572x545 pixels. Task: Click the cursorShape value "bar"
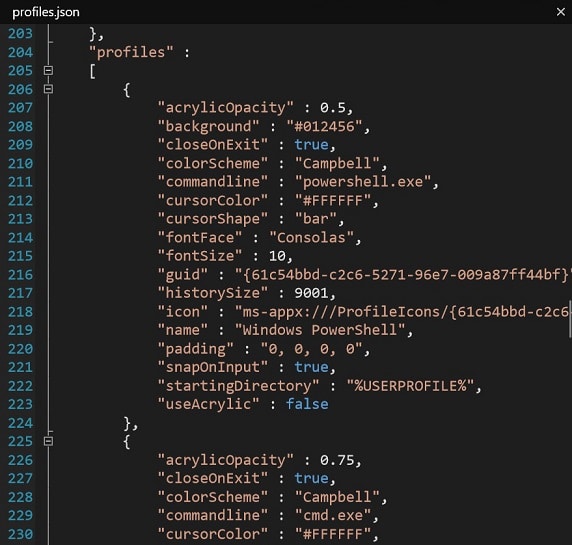pos(316,219)
